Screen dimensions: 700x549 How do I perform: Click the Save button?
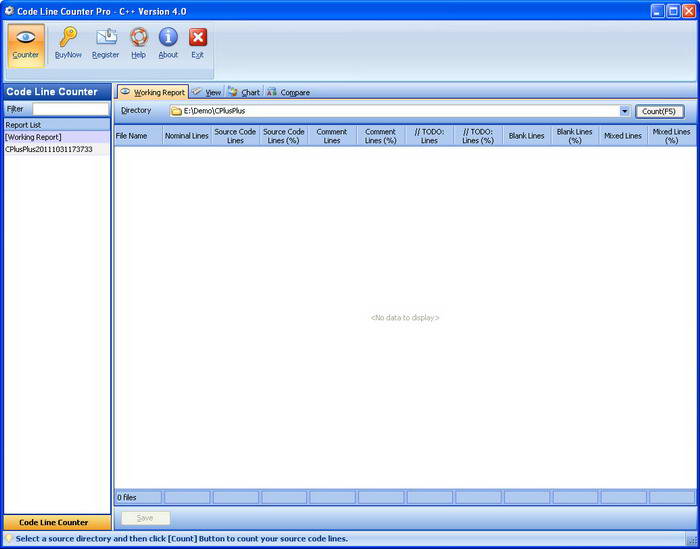click(146, 518)
